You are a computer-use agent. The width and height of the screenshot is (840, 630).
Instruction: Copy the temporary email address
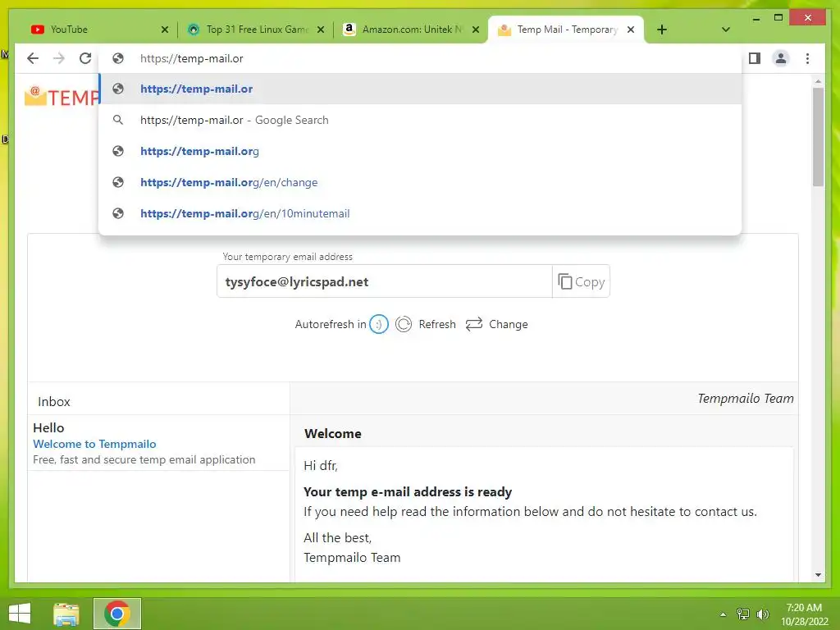[x=581, y=281]
